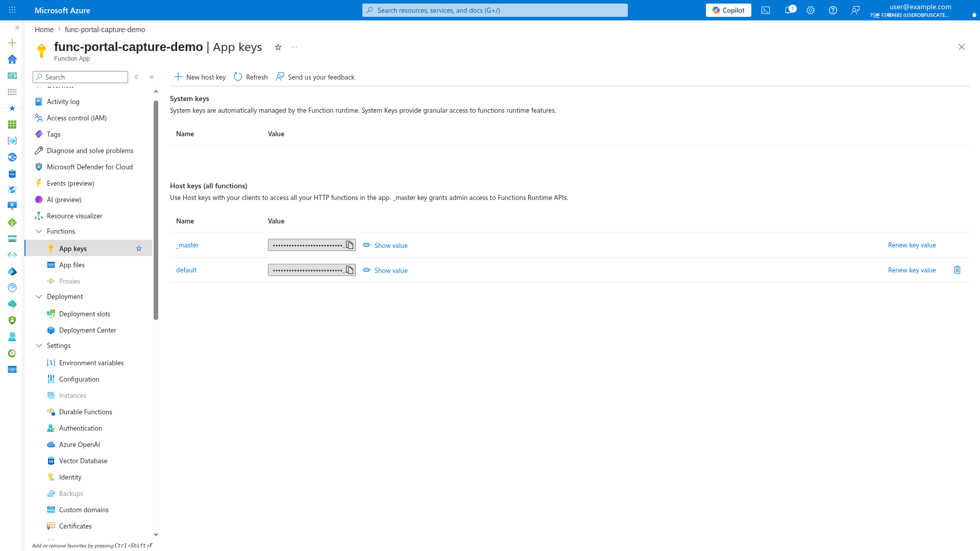
Task: Click the sort arrows beside sidebar search
Action: pyautogui.click(x=136, y=77)
